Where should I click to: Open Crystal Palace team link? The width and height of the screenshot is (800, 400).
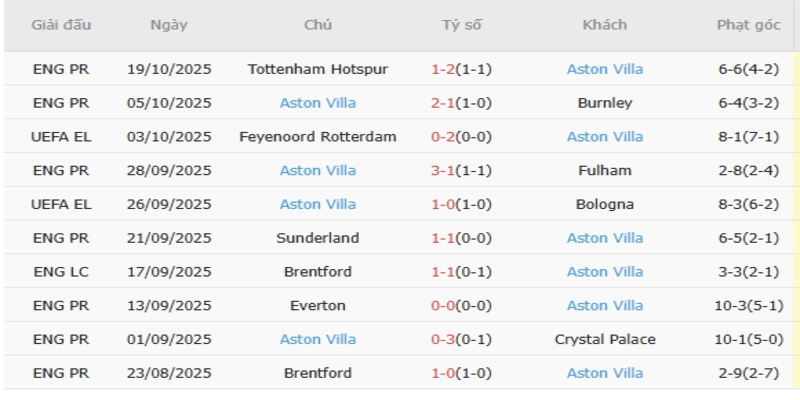(604, 340)
